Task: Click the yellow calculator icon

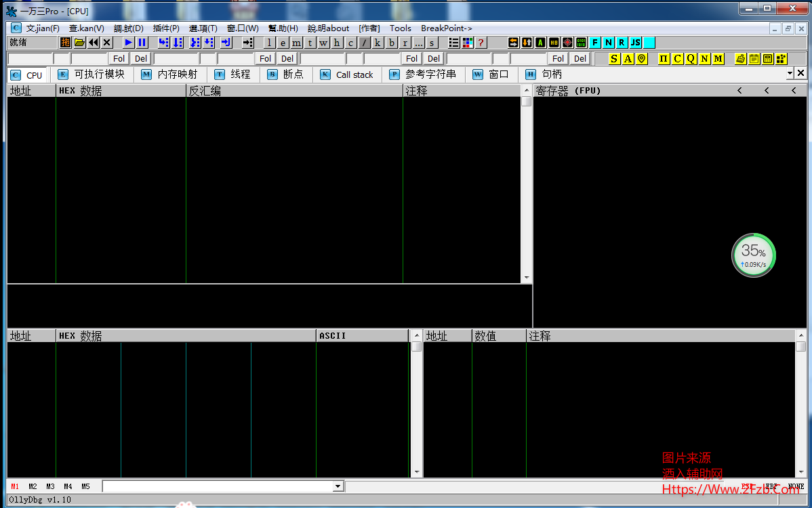Action: 767,59
